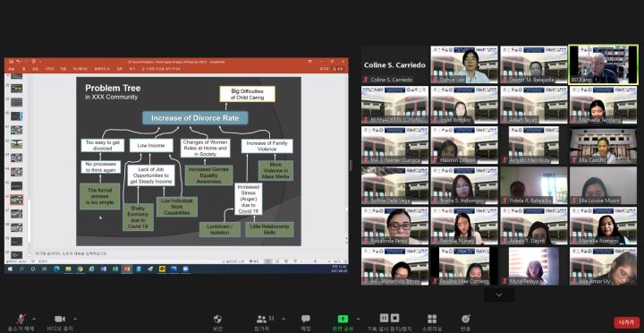Open Microsoft Edge from the taskbar
Image resolution: width=644 pixels, height=333 pixels.
[x=56, y=269]
